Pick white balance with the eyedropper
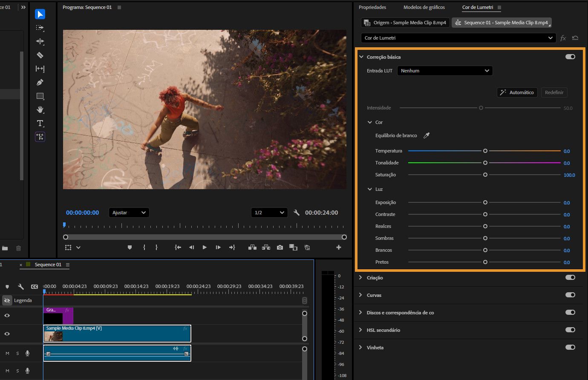 (427, 135)
